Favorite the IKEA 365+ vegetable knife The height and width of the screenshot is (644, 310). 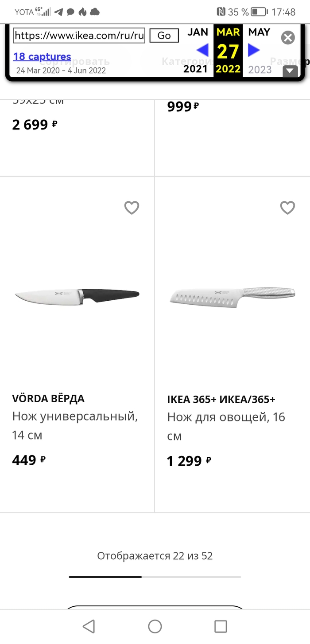[x=288, y=208]
